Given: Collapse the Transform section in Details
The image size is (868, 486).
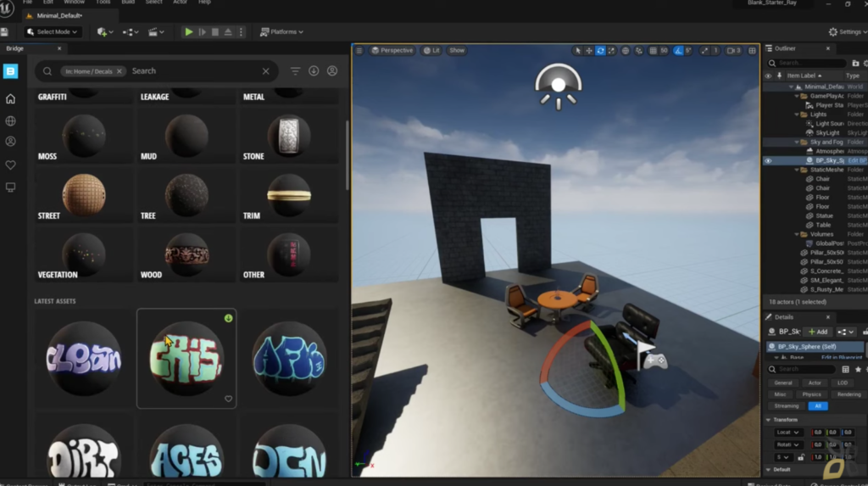Looking at the screenshot, I should click(768, 420).
